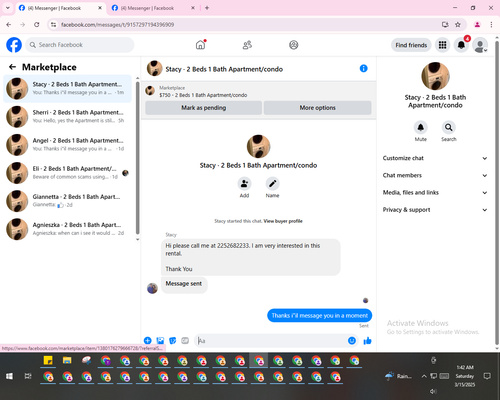
Task: Open the $750 Marketplace listing banner
Action: pyautogui.click(x=258, y=91)
